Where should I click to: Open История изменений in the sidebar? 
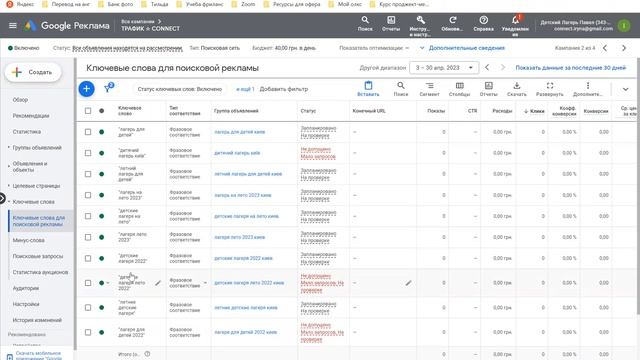tap(37, 320)
